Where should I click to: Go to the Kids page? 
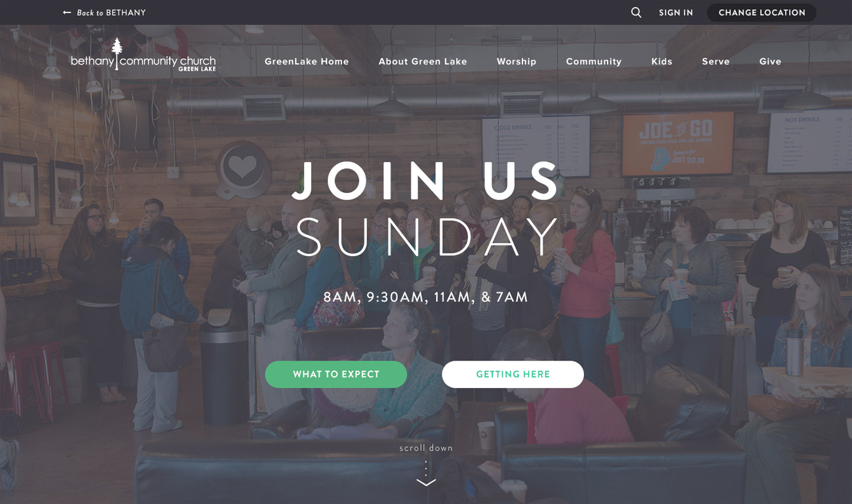pyautogui.click(x=662, y=61)
